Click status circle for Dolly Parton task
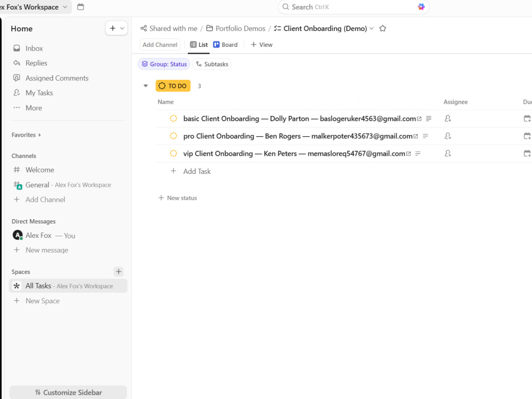 (173, 119)
